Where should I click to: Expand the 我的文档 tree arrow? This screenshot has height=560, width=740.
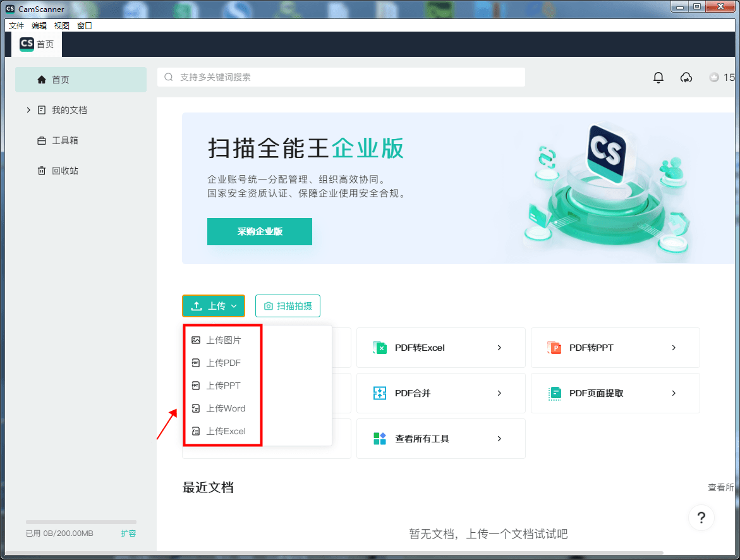click(28, 109)
